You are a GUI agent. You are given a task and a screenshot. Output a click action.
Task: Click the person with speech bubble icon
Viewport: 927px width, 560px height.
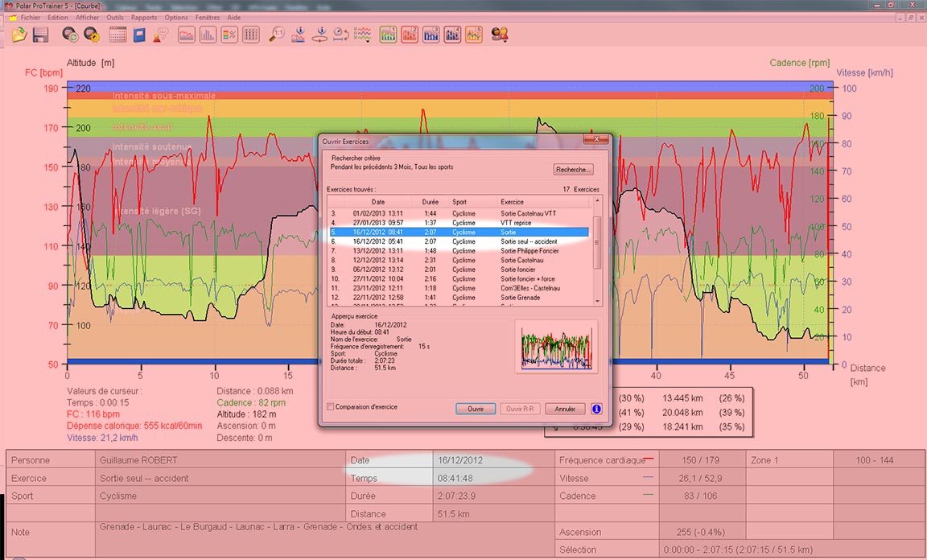(160, 35)
